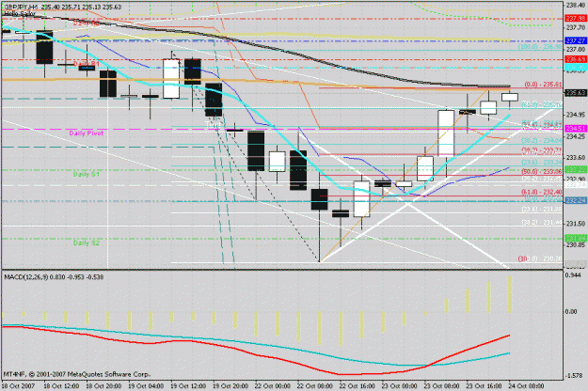Click the '(0.0) - 235.81' Fibonacci label
This screenshot has height=391, width=588.
543,85
